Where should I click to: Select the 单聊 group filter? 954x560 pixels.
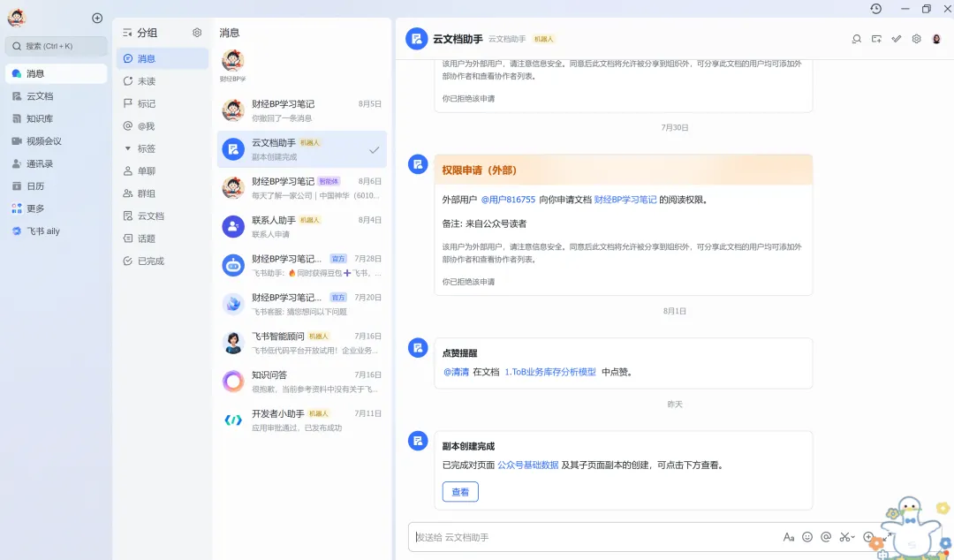[163, 171]
